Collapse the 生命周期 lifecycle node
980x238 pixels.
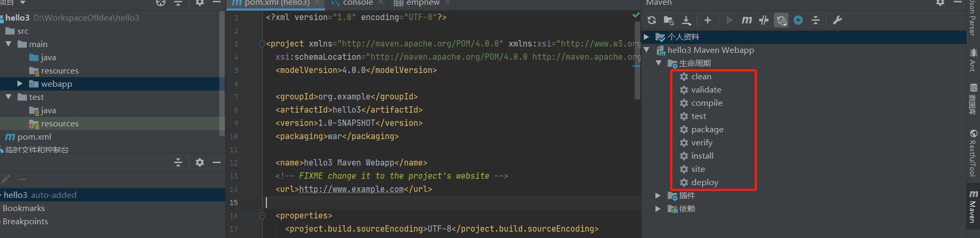[x=658, y=63]
